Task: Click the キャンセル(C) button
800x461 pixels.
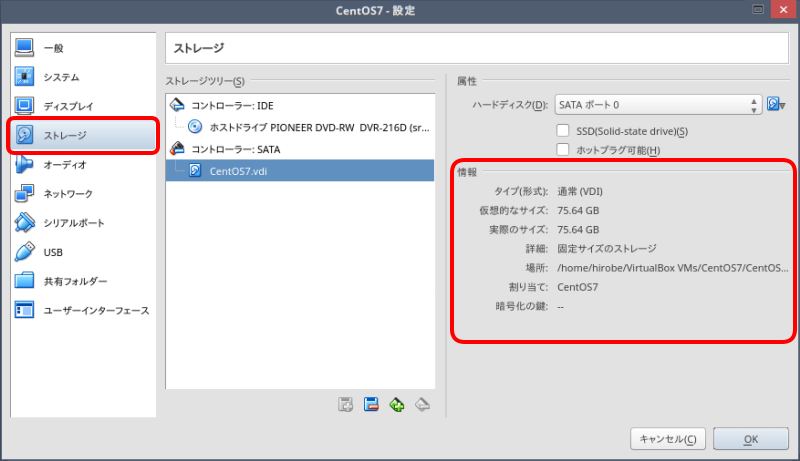Action: [x=668, y=439]
